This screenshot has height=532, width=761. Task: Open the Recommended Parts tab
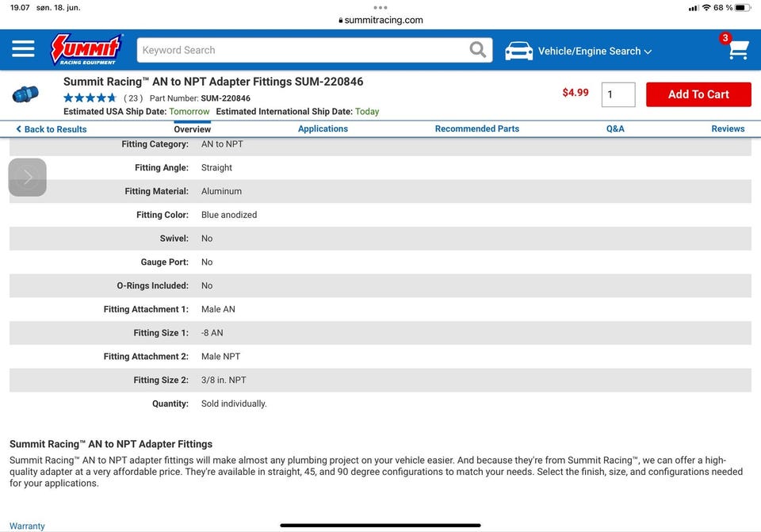pyautogui.click(x=477, y=128)
